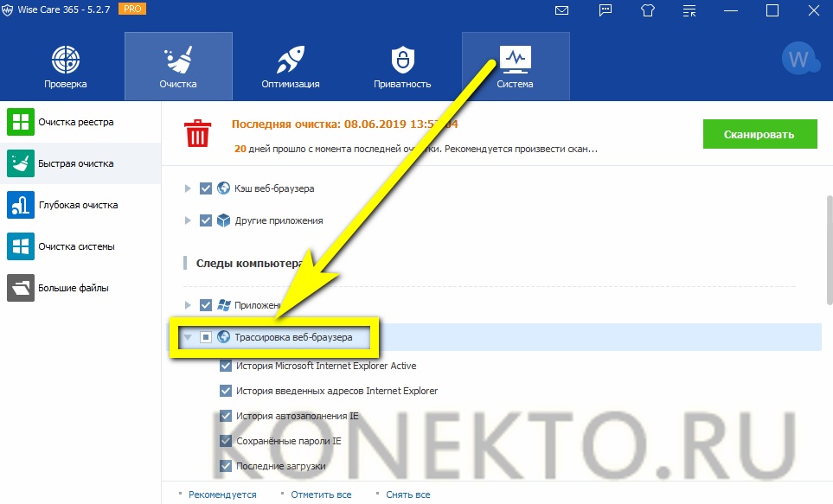Select Очистка системы in sidebar

coord(80,246)
